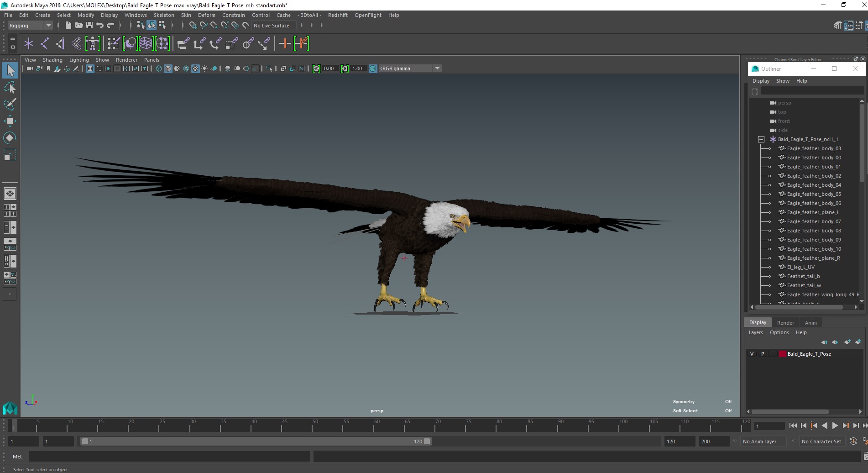Viewport: 868px width, 473px height.
Task: Open the Shading panel menu
Action: [x=52, y=60]
